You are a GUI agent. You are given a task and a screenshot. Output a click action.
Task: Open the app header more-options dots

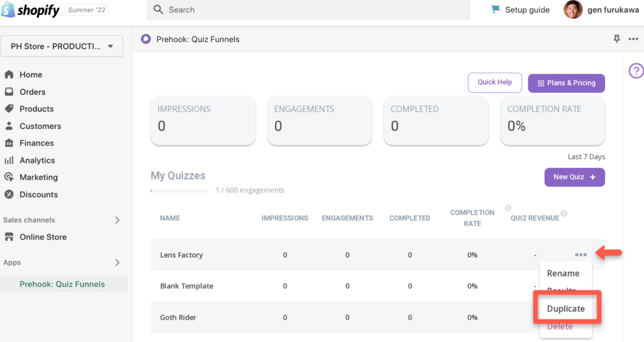[633, 39]
